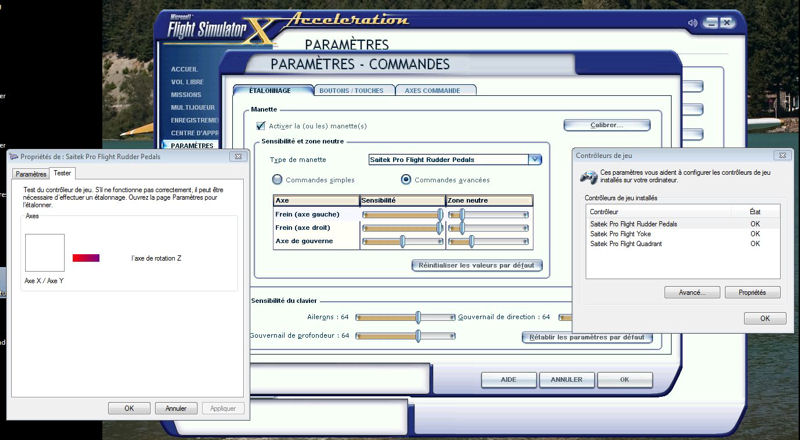This screenshot has width=800, height=440.
Task: Select 'Commandes simples' radio button
Action: 277,180
